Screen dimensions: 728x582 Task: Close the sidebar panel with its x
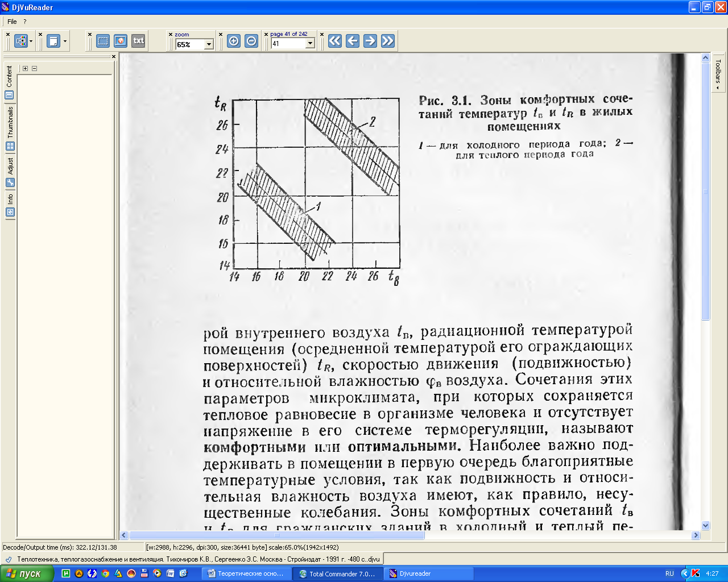tap(113, 56)
